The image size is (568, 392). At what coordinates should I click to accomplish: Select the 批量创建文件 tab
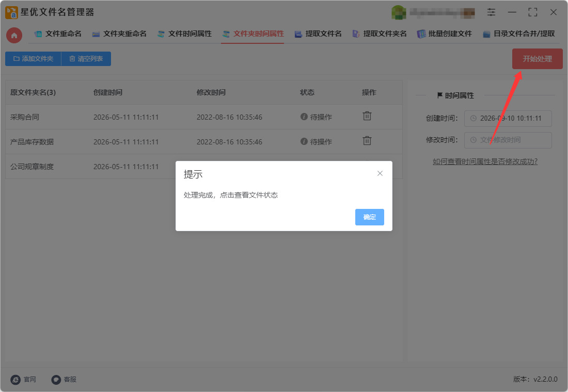click(x=445, y=34)
